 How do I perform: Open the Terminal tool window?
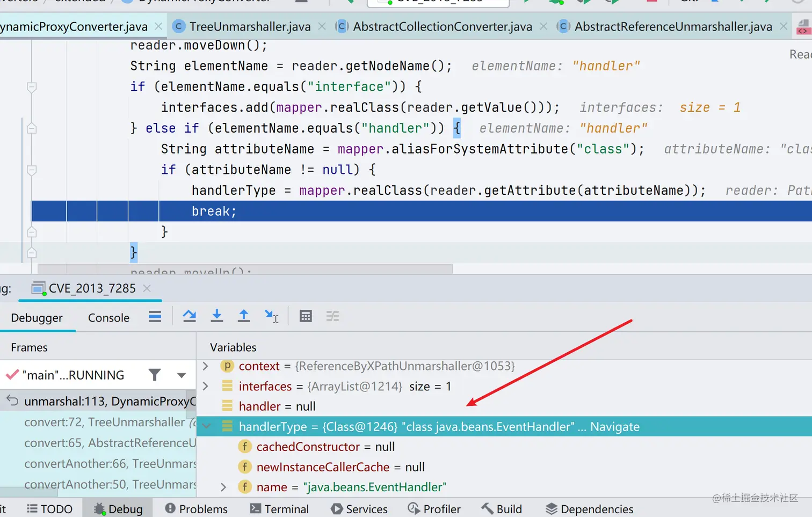coord(279,509)
